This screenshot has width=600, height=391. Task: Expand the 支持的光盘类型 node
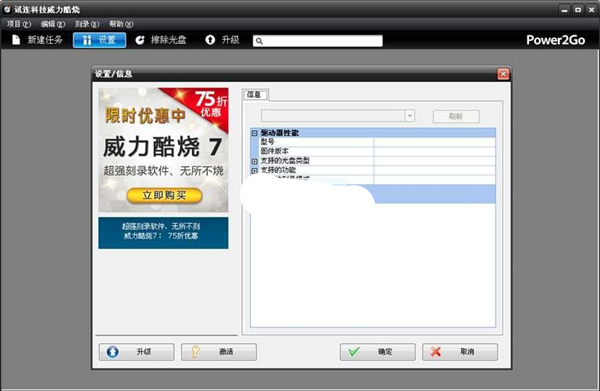(254, 161)
